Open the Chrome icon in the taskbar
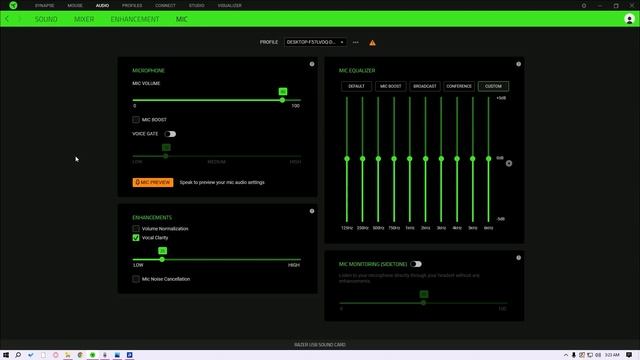640x360 pixels. coord(80,355)
